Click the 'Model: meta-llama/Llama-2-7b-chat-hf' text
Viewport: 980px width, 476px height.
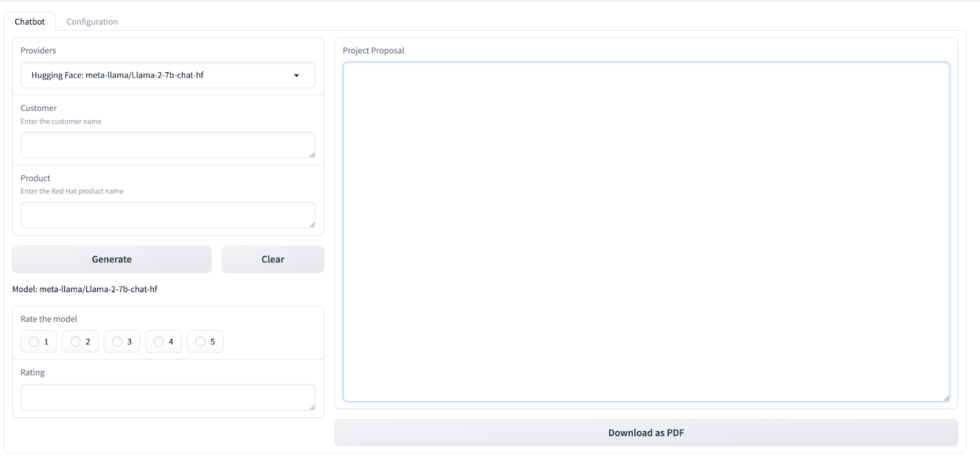[85, 289]
